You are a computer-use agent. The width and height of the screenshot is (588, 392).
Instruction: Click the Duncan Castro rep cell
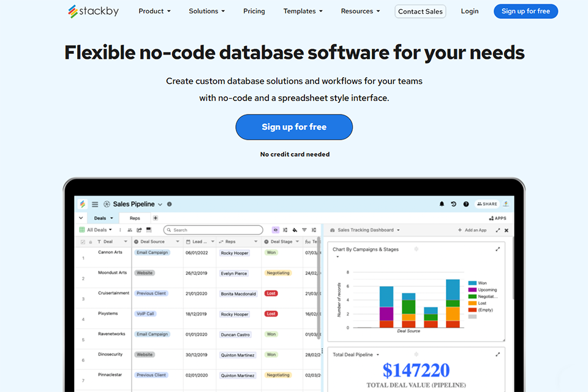tap(235, 334)
